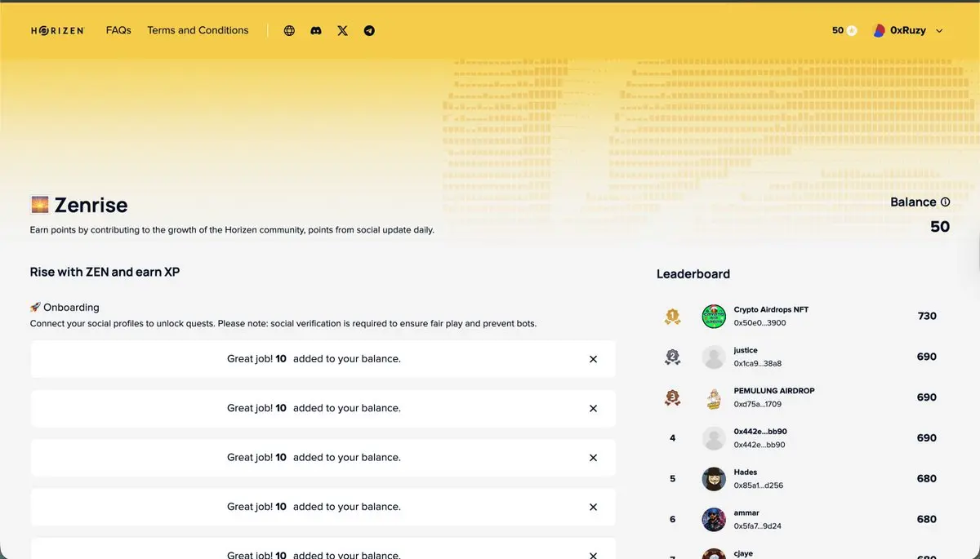Open the globe website icon
Screen dimensions: 980x559
289,31
